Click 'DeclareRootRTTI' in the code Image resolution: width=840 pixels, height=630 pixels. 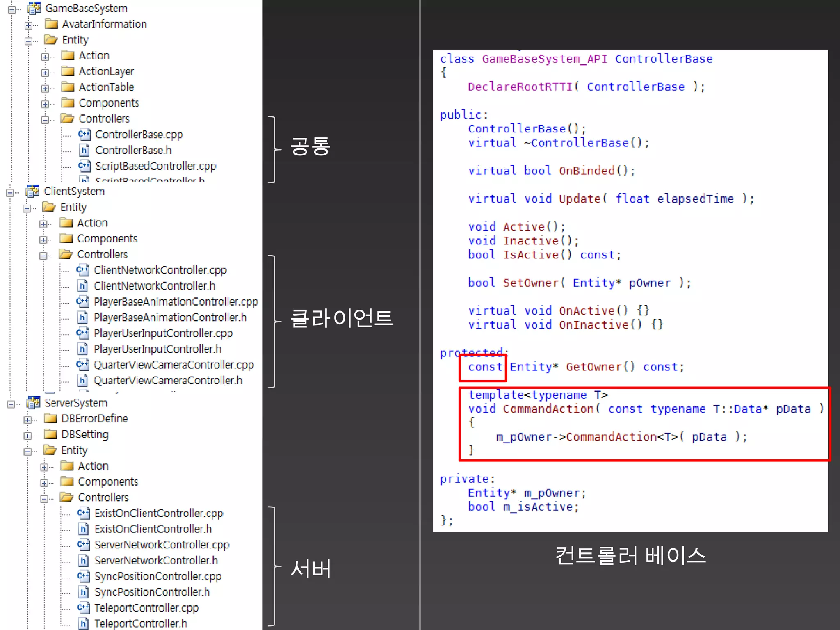click(x=520, y=87)
